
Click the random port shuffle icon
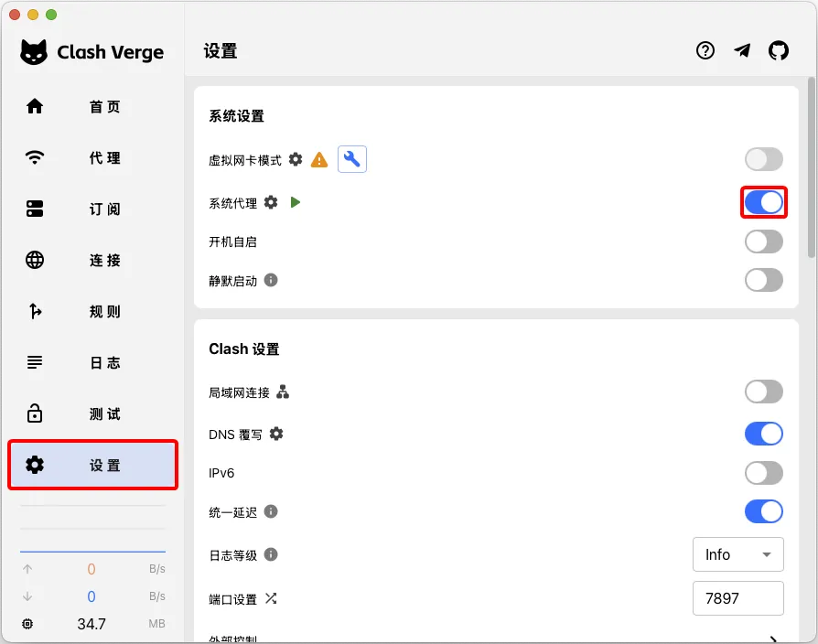point(271,598)
